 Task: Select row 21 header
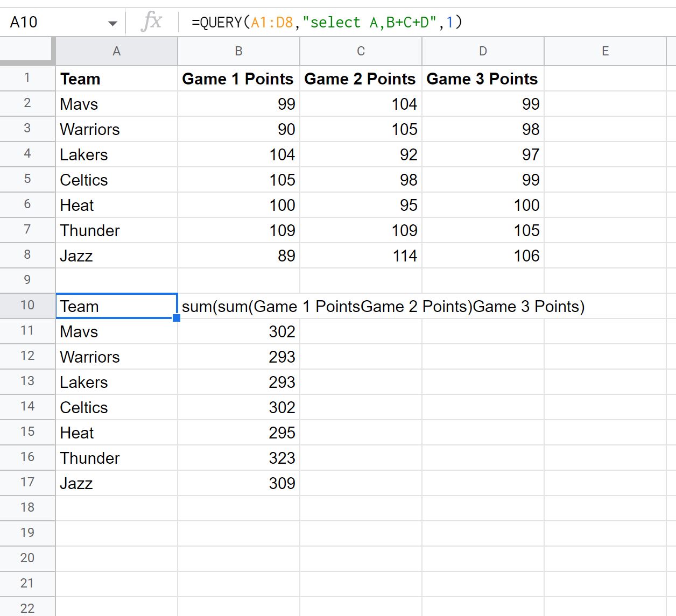point(27,584)
